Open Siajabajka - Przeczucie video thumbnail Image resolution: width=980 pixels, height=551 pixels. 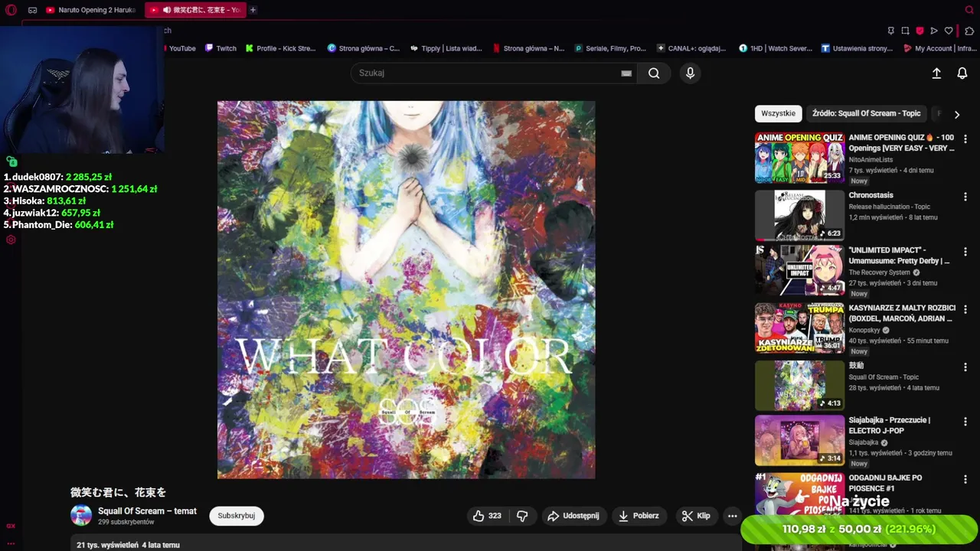point(799,440)
